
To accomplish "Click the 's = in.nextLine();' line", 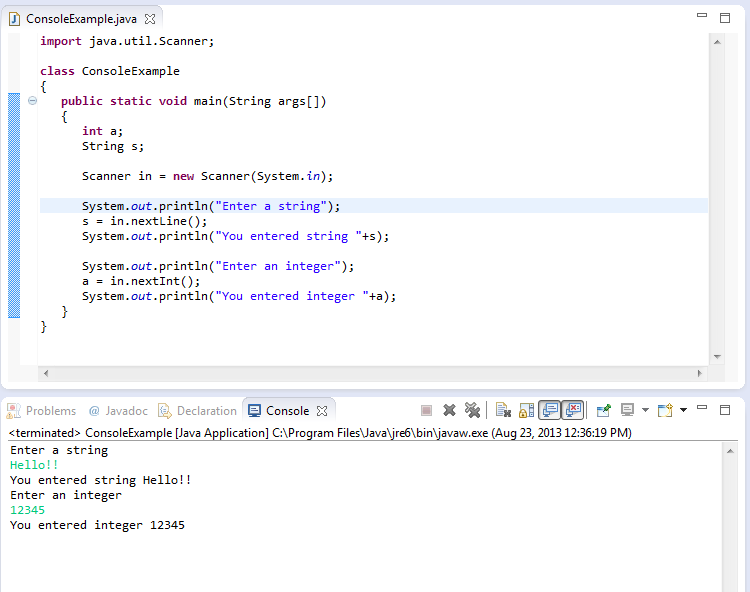I will point(144,221).
